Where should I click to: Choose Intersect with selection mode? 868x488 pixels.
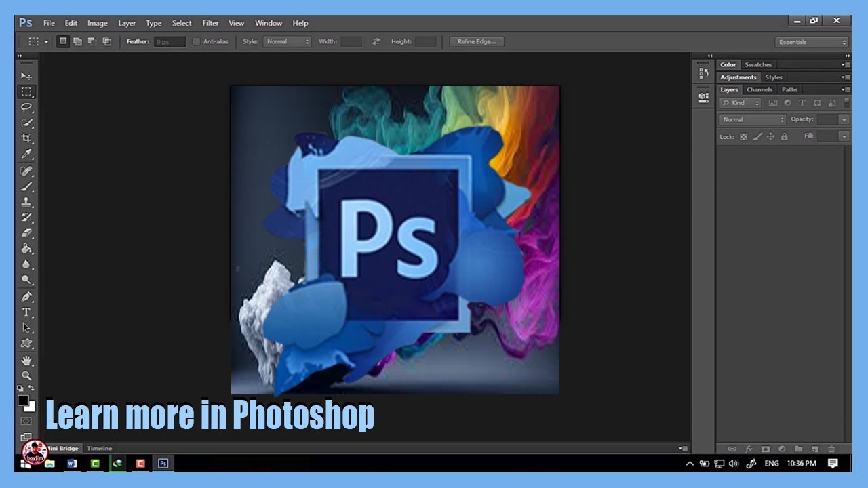point(107,41)
